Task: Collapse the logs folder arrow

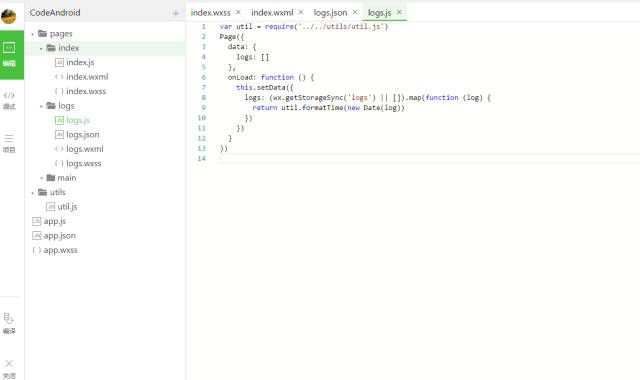Action: 41,107
